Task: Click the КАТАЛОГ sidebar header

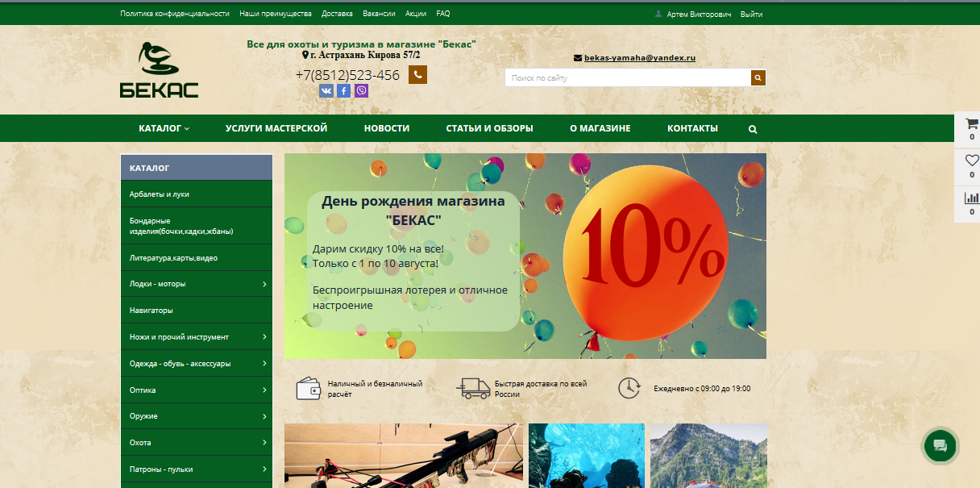Action: click(x=197, y=168)
